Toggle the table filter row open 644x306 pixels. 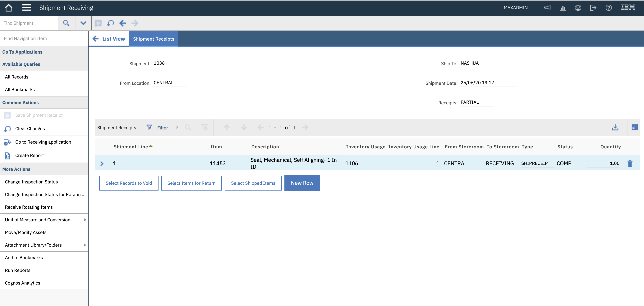149,127
